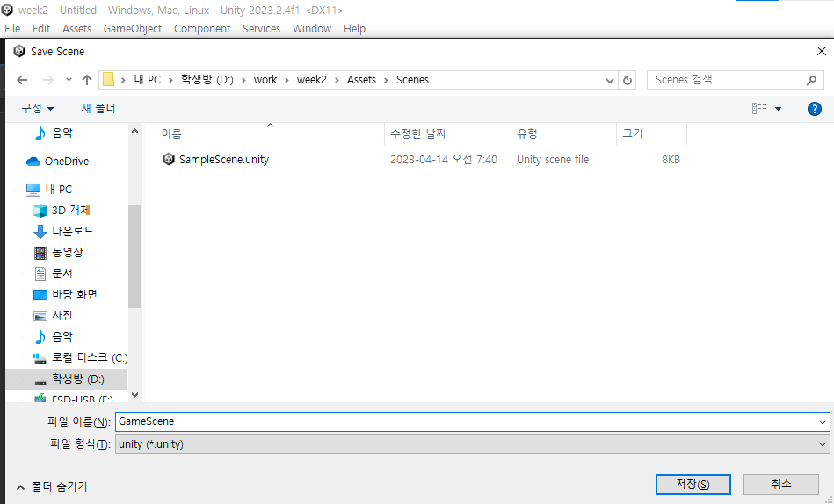Click 내 PC in the address breadcrumb
This screenshot has height=504, width=834.
coord(148,80)
